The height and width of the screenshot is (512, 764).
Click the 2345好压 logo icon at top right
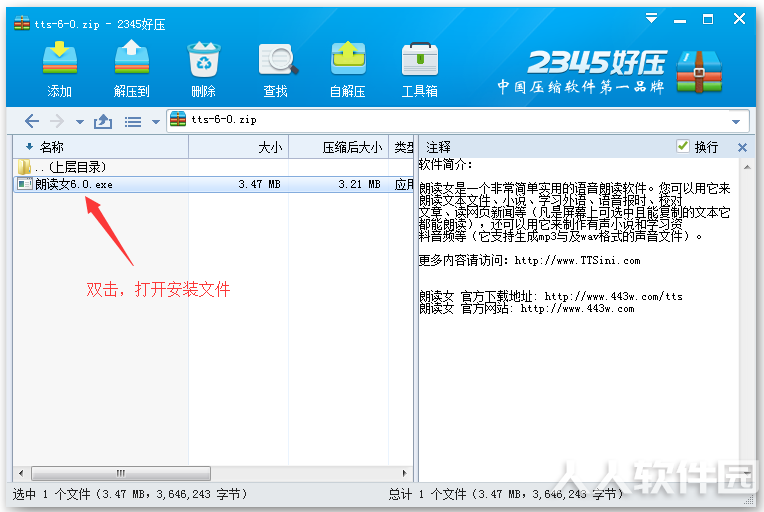[699, 72]
